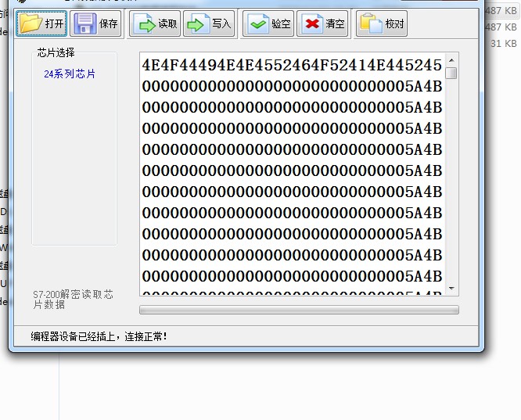Click the hex data scrollbar up arrow
The image size is (521, 420).
(451, 59)
